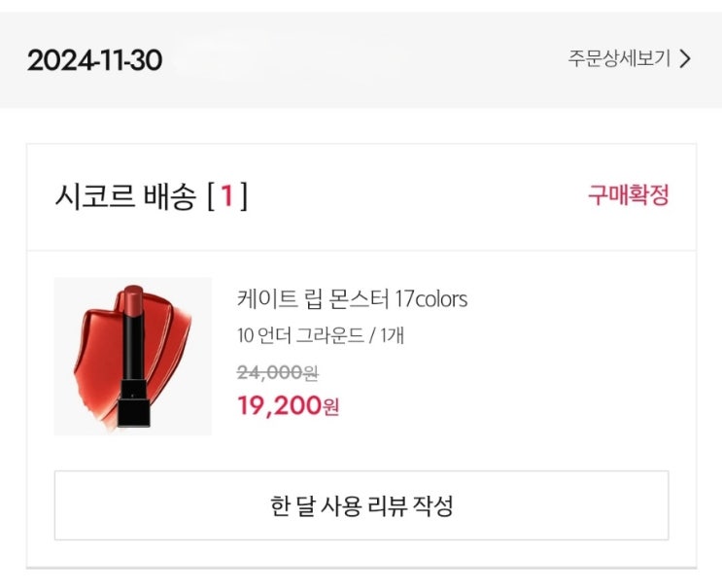
Task: Open the 주문상세보기 order details link
Action: point(619,58)
